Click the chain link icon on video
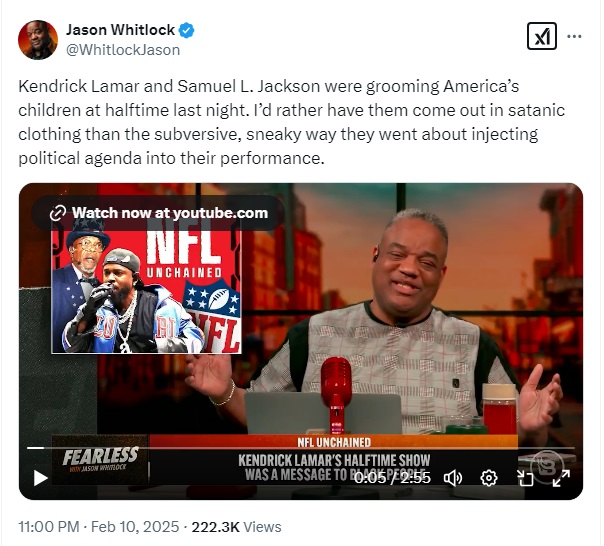Viewport: 604px width, 546px height. pos(58,213)
